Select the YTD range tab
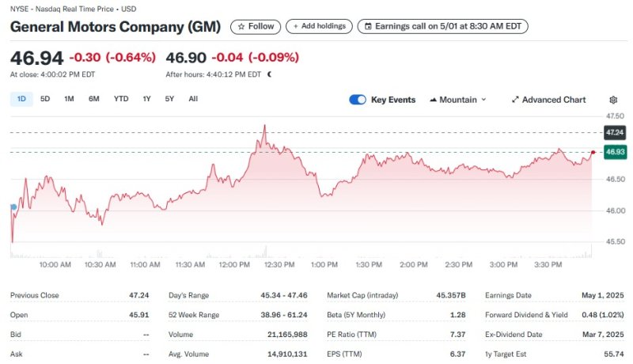633x364 pixels. 121,99
